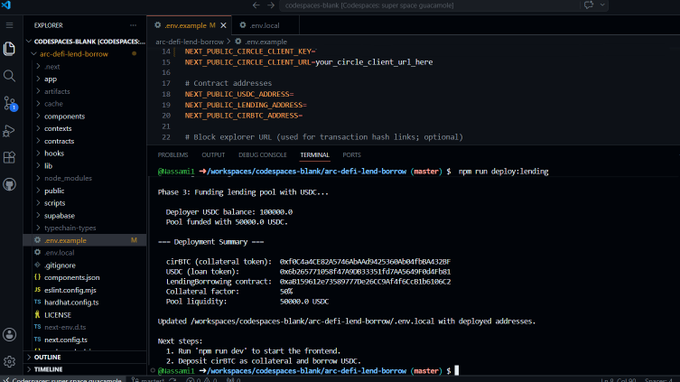Open the LICENSE file
This screenshot has width=680, height=382.
click(85, 315)
